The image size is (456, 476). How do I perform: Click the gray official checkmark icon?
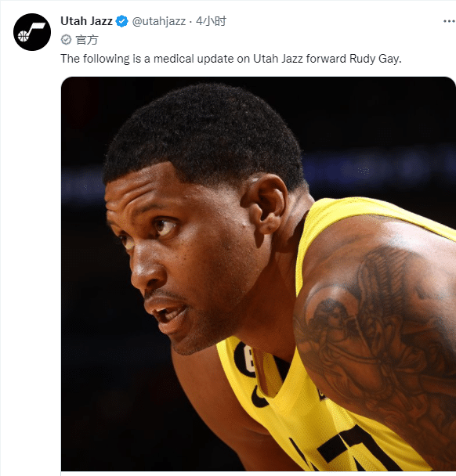click(x=66, y=40)
